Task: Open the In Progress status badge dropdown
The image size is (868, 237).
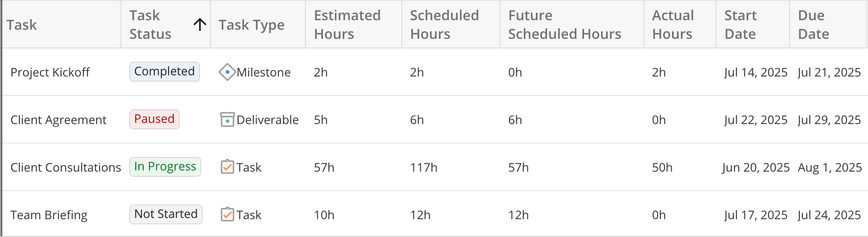Action: pos(165,167)
